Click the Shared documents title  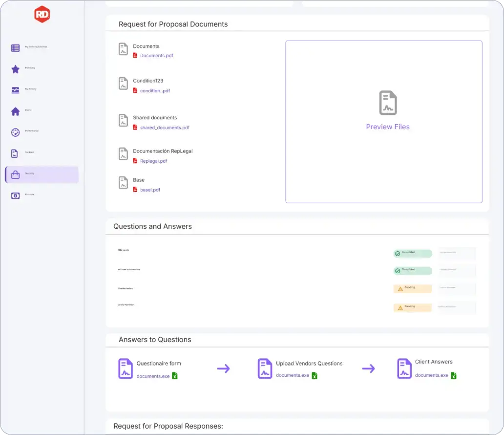point(155,118)
